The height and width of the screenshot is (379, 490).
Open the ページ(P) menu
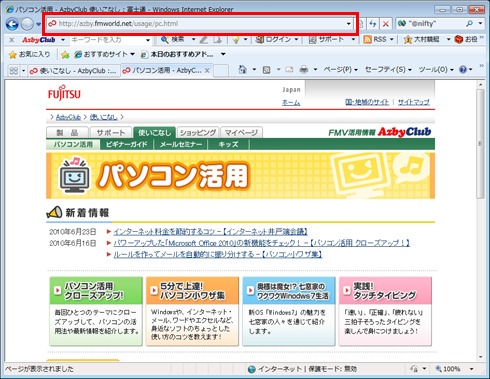coord(340,69)
